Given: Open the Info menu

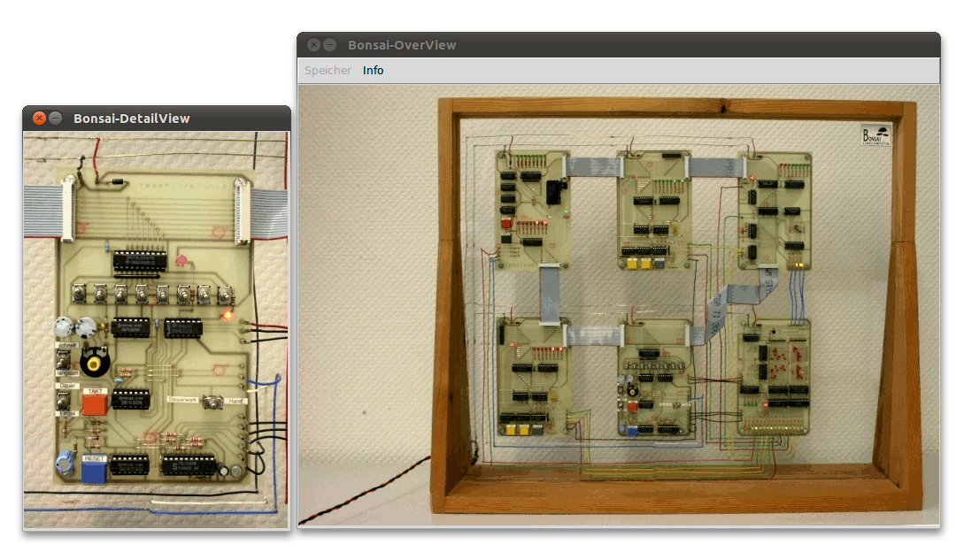Looking at the screenshot, I should [373, 71].
